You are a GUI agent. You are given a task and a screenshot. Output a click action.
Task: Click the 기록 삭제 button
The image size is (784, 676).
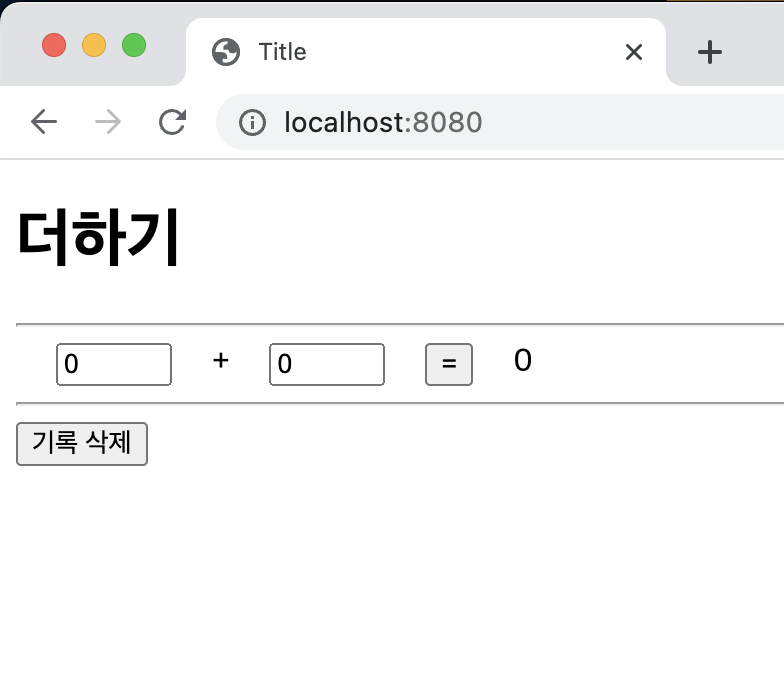(x=82, y=444)
